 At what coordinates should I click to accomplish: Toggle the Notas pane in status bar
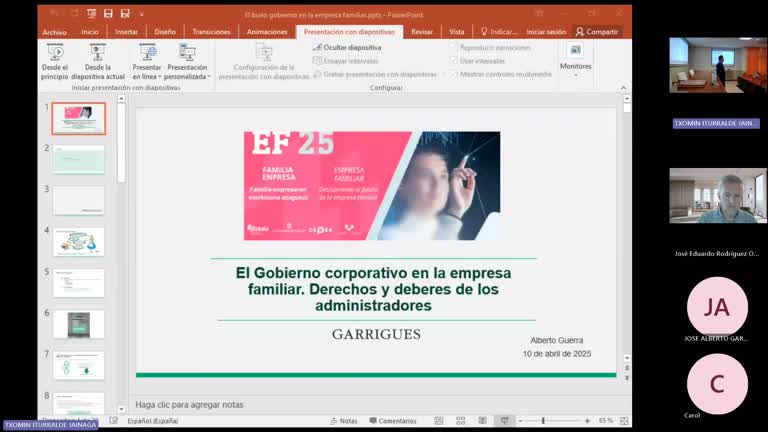pos(344,421)
